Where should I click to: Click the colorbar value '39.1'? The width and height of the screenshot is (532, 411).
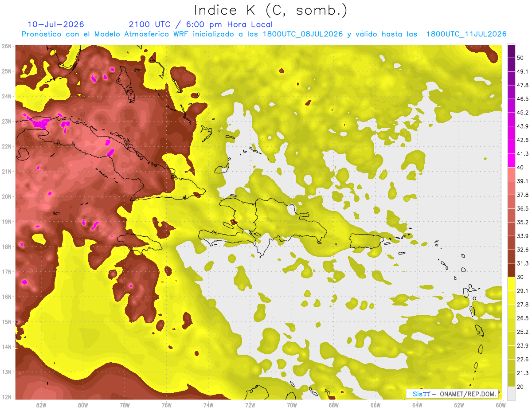[x=523, y=181]
